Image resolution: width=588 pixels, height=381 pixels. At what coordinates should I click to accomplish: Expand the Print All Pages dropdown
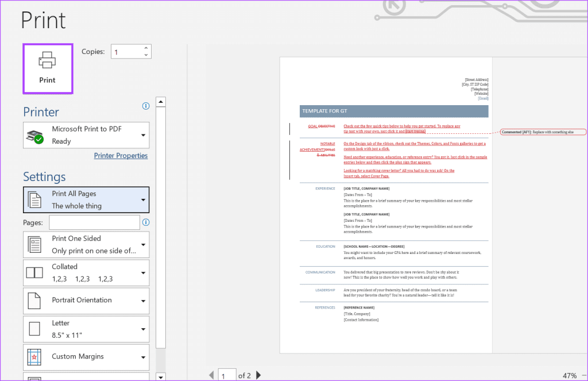(86, 200)
